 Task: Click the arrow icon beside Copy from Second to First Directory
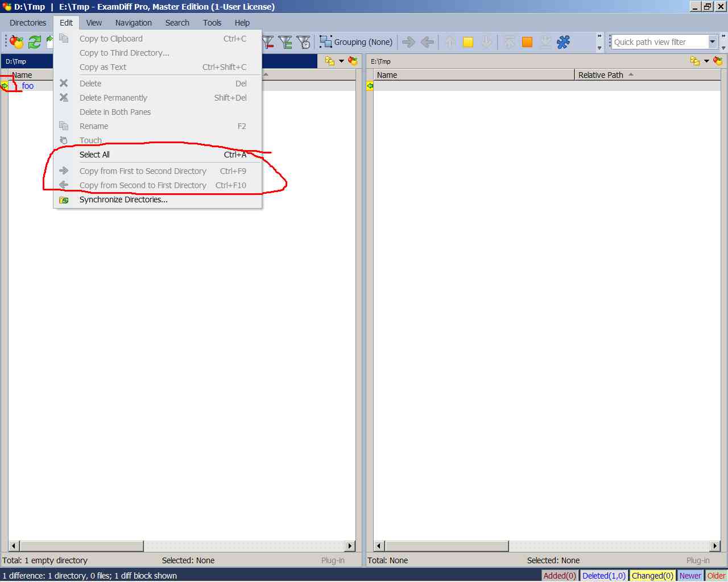(x=64, y=185)
